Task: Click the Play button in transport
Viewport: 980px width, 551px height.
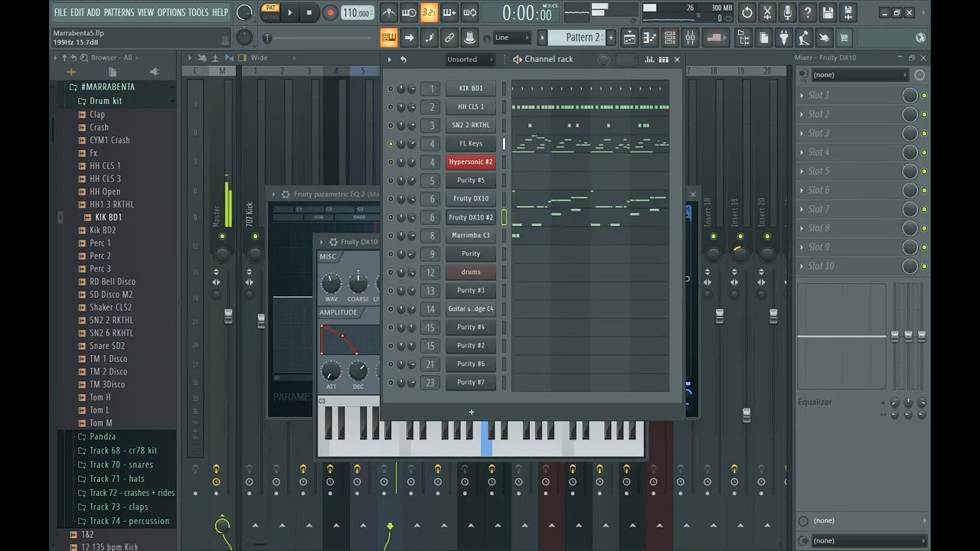Action: (x=289, y=12)
